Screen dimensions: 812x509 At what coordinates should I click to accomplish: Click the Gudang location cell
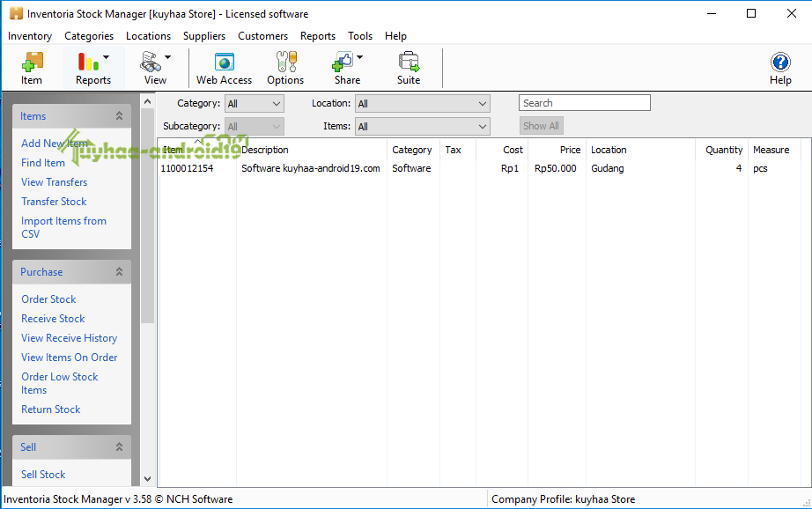pos(608,168)
